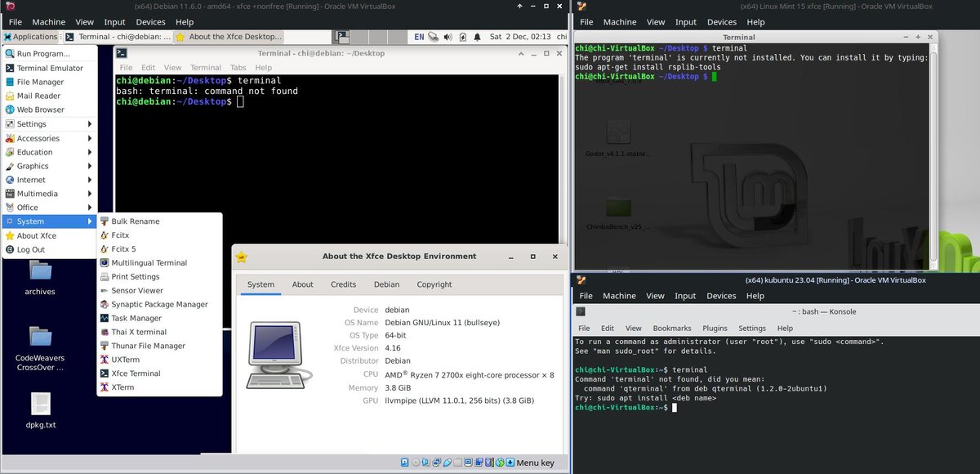The image size is (980, 474).
Task: Open the network status tray icon
Action: point(434,37)
